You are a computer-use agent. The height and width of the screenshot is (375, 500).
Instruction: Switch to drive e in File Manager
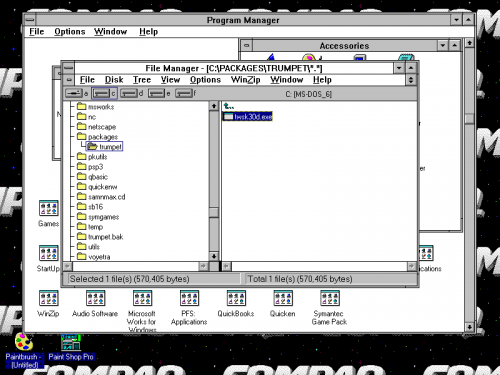(157, 94)
